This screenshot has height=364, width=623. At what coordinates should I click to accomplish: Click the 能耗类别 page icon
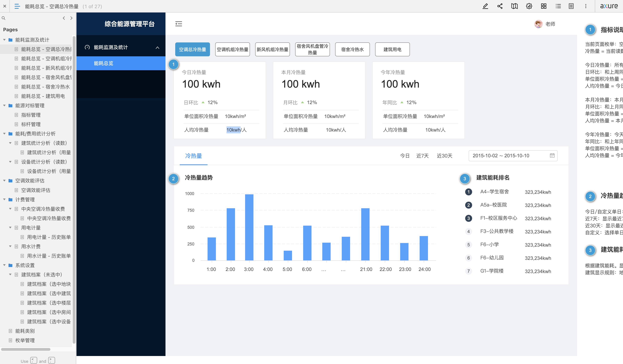10,331
